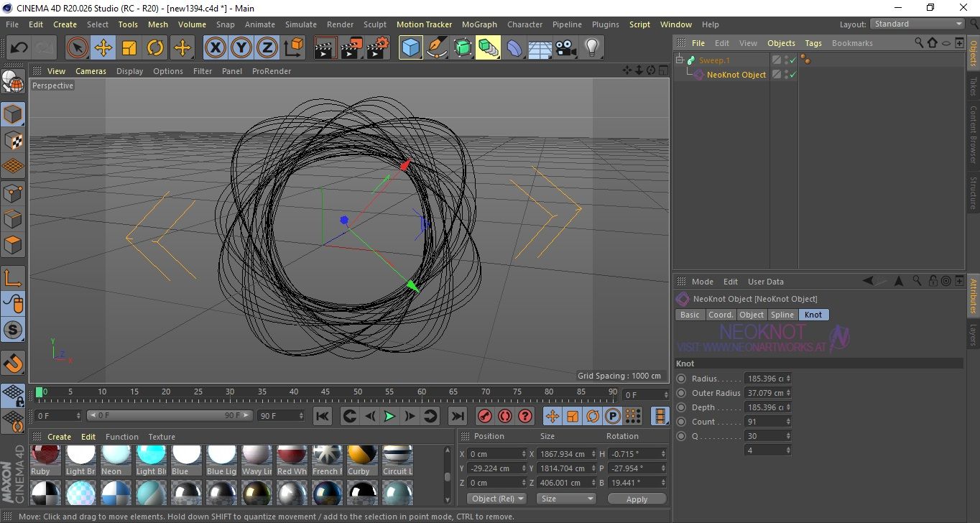
Task: Open the Object Manager Tags menu
Action: (x=813, y=43)
